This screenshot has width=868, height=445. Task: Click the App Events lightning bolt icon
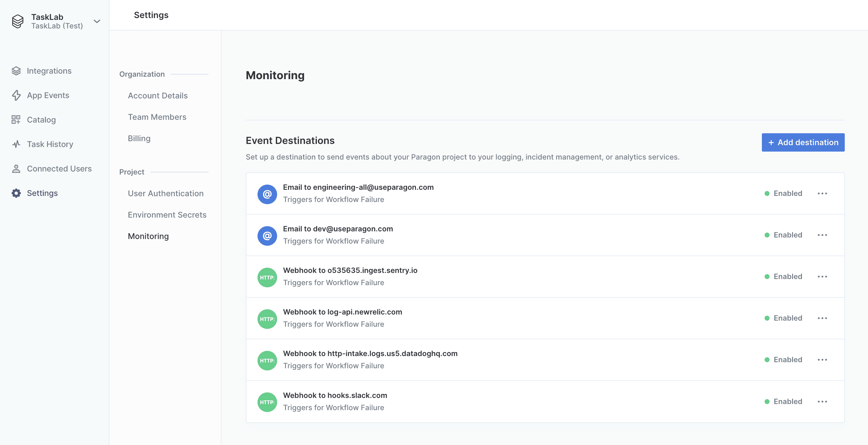click(16, 95)
